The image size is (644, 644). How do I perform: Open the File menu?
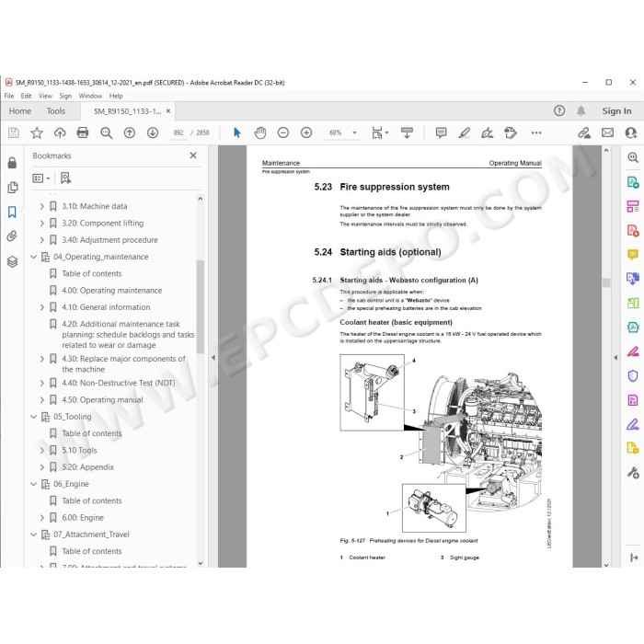[9, 96]
